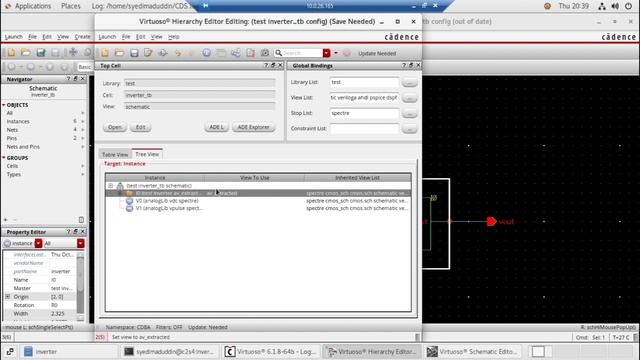The image size is (640, 360).
Task: Click the Edit button in Top Cell
Action: 140,127
